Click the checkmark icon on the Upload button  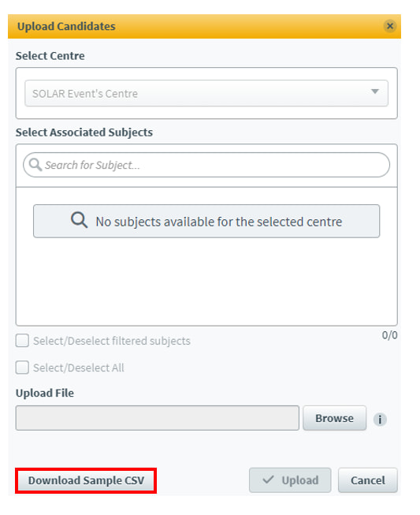click(268, 480)
